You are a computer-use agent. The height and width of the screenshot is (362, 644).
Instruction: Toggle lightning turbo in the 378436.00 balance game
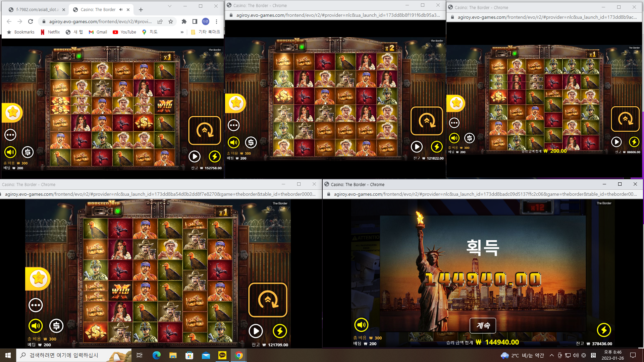(x=604, y=330)
